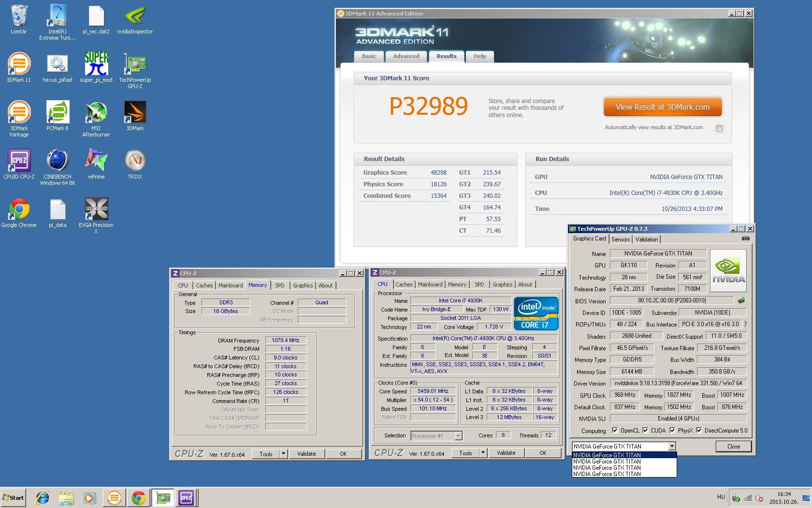
Task: Click Validate in the CPU-Z Memory window
Action: 306,454
